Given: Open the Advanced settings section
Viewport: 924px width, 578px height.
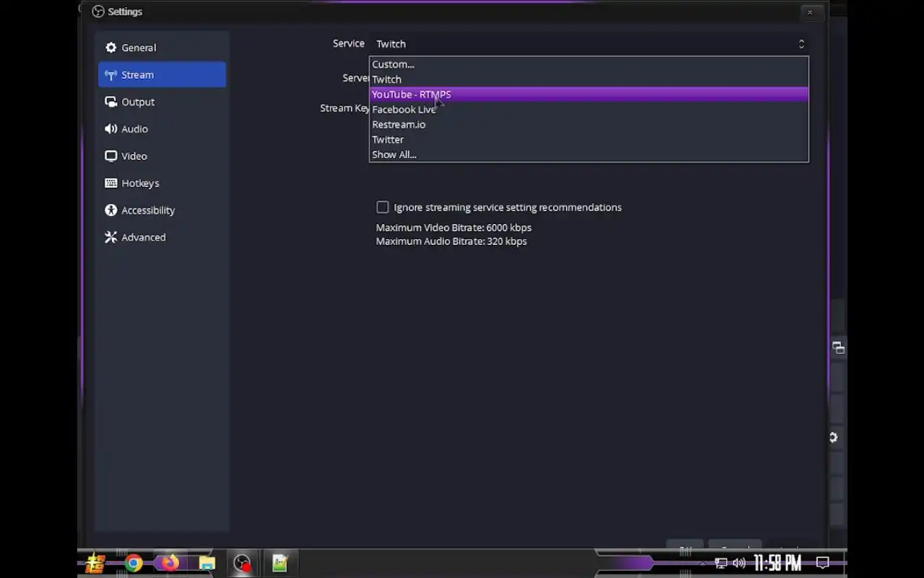Looking at the screenshot, I should pos(162,237).
